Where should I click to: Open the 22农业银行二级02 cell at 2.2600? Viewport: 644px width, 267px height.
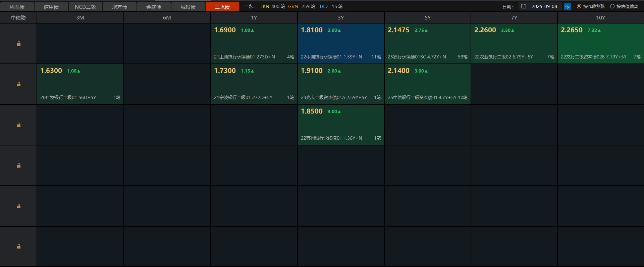[x=514, y=43]
